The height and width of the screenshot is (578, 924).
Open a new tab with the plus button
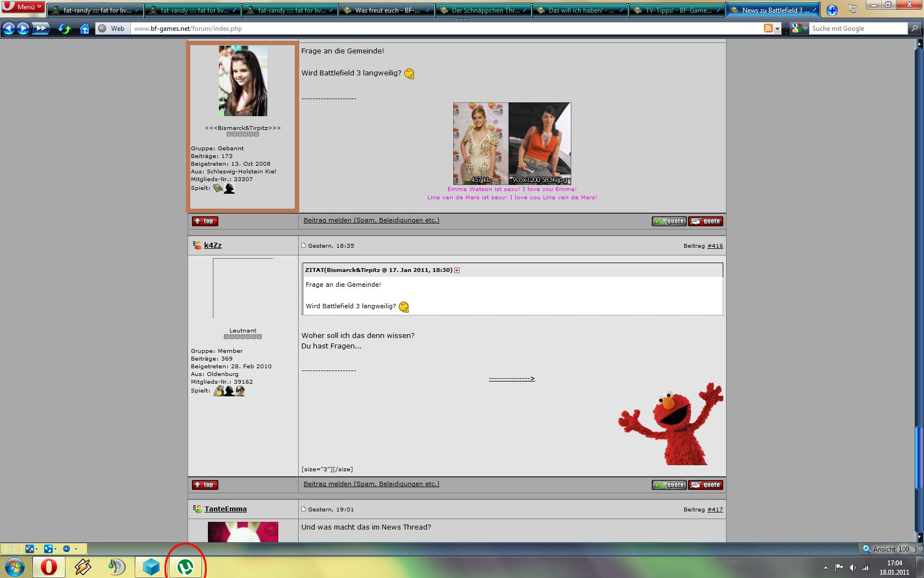832,10
